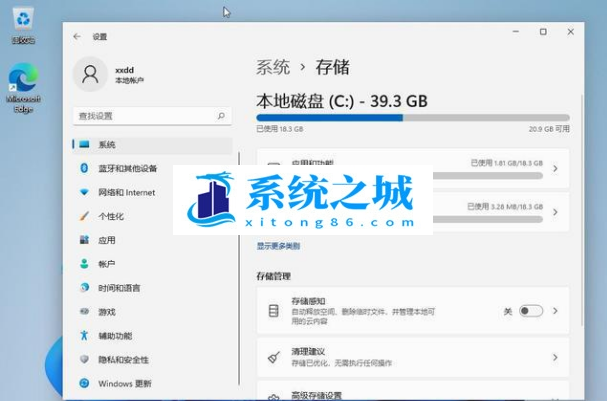
Task: Click the xxdd 本地帐户 profile name
Action: (129, 75)
